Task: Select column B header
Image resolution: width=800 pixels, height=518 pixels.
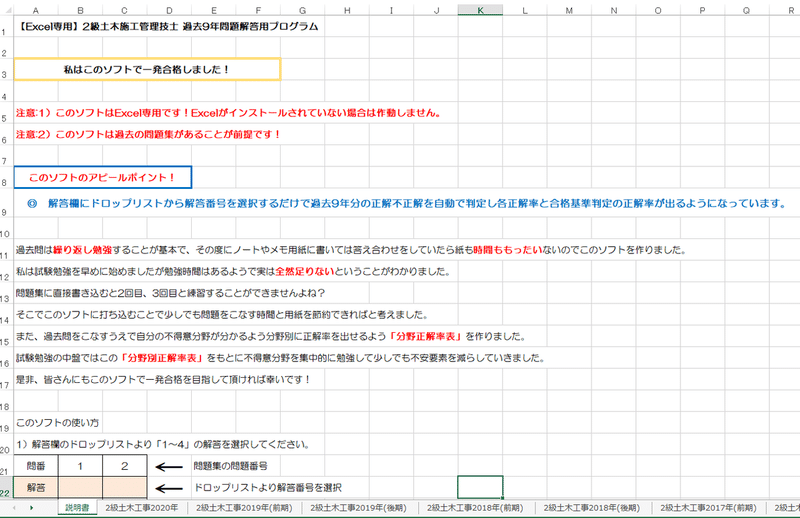Action: (x=80, y=10)
